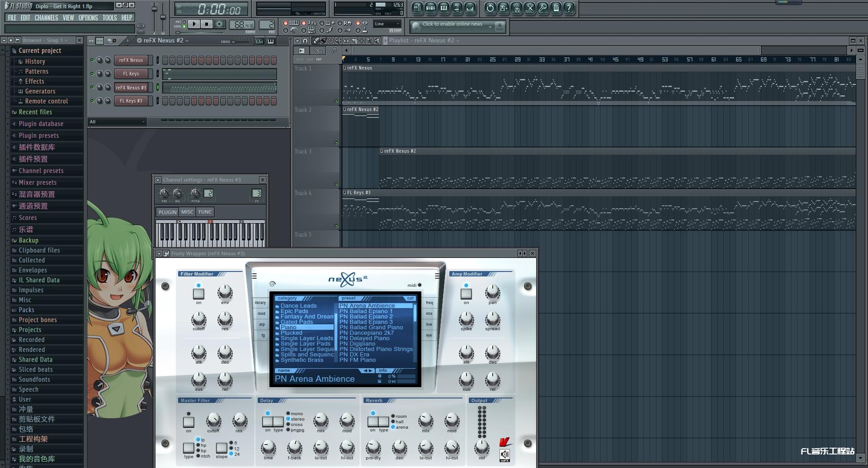This screenshot has width=868, height=468.
Task: Open the Mixer view icon
Action: point(470,8)
